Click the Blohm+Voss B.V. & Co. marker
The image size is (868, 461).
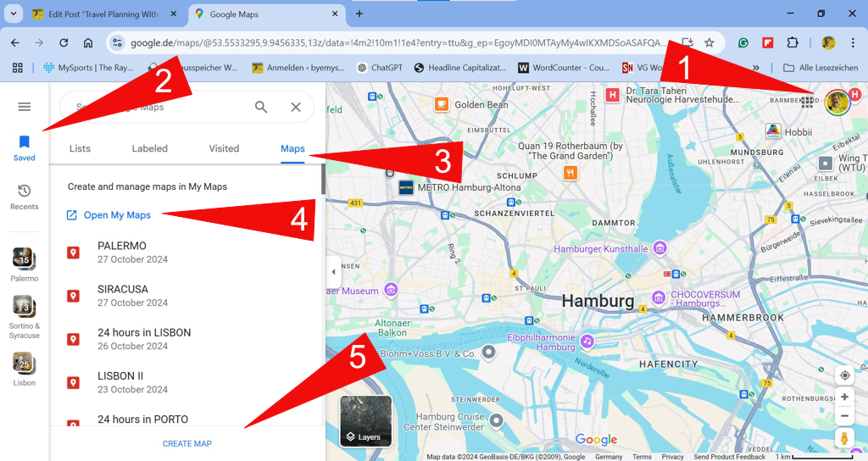click(x=488, y=352)
